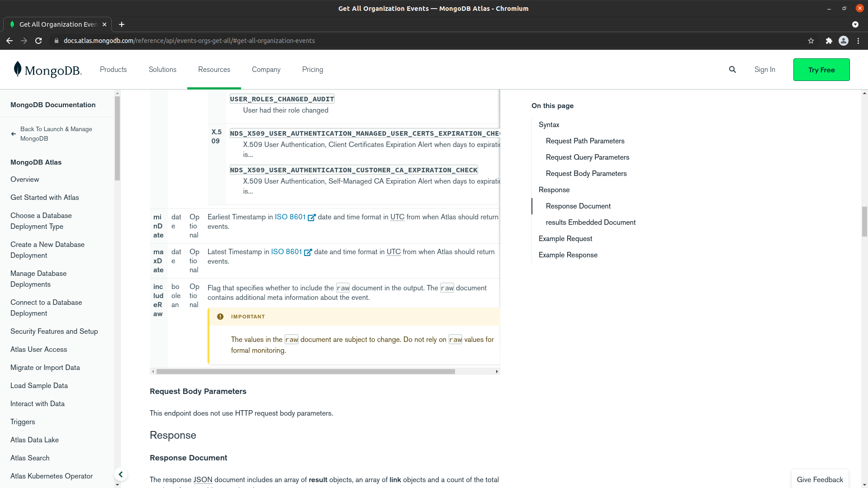The width and height of the screenshot is (868, 488).
Task: Jump to Example Request
Action: point(565,239)
